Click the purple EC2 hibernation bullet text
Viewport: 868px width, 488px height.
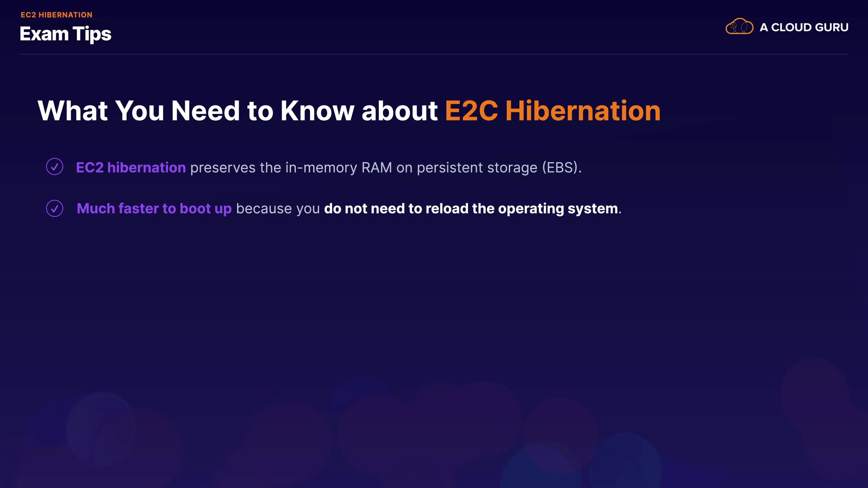tap(131, 168)
